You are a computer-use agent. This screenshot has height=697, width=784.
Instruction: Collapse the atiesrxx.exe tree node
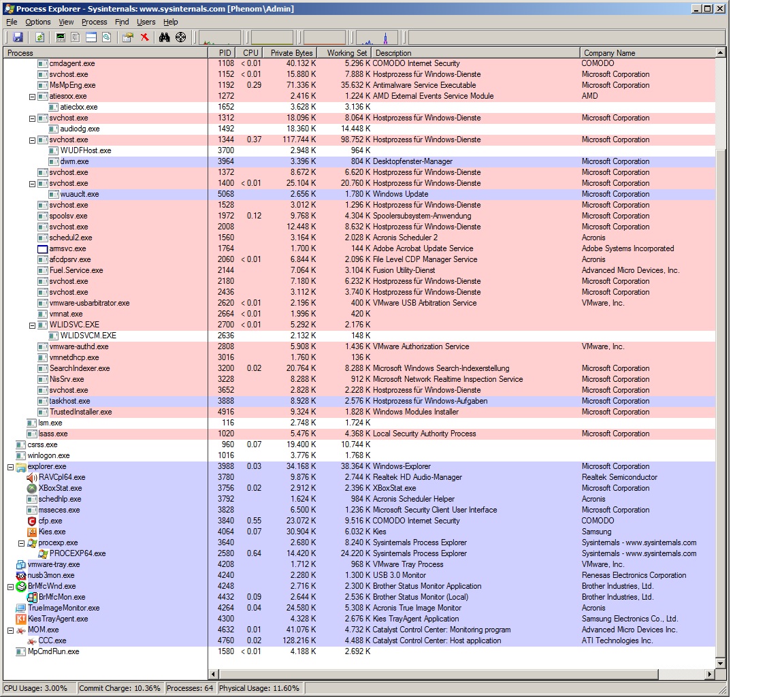pos(32,97)
